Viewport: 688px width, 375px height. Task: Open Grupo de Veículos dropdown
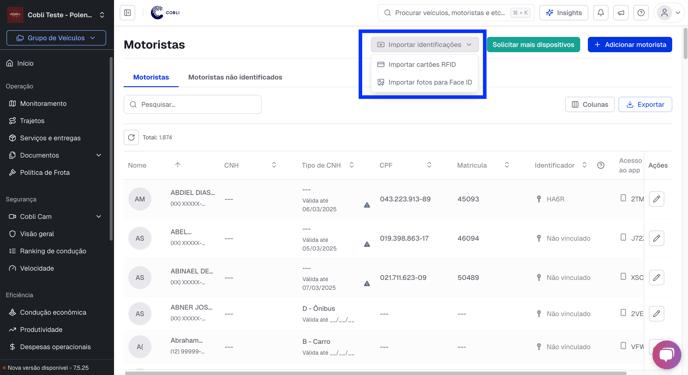56,38
